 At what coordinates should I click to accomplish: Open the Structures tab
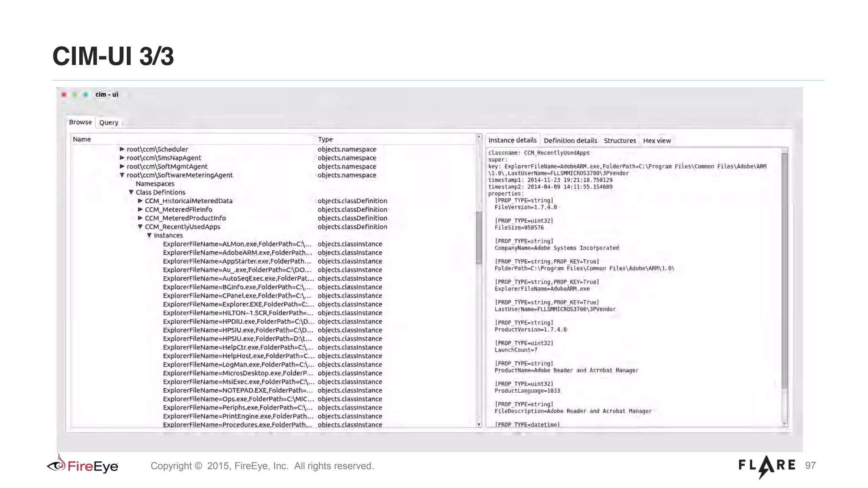click(x=620, y=141)
